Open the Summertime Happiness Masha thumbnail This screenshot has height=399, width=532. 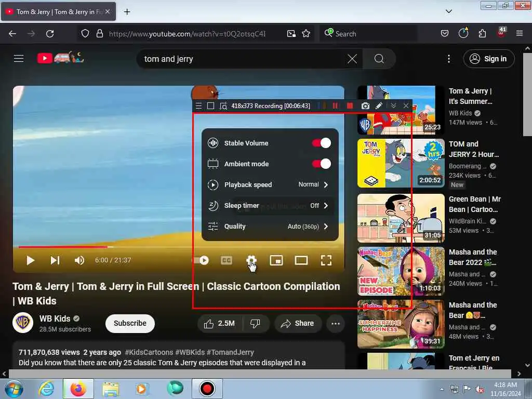[x=401, y=324]
